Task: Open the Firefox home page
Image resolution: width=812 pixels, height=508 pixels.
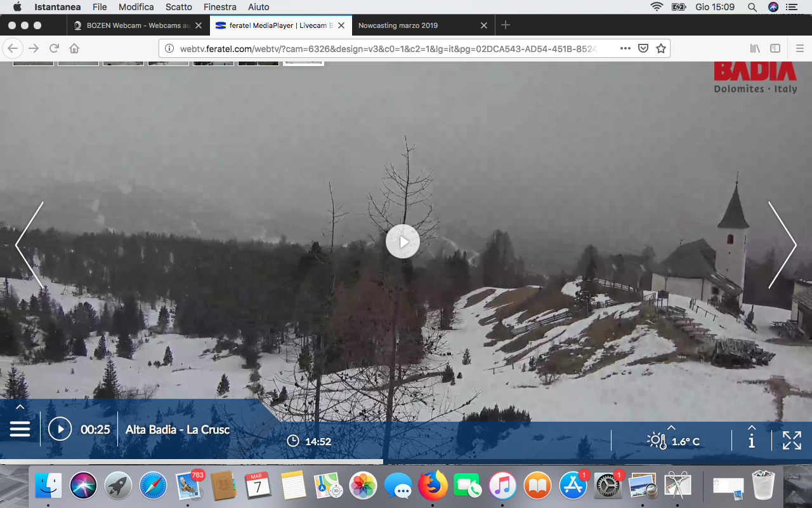Action: click(74, 48)
